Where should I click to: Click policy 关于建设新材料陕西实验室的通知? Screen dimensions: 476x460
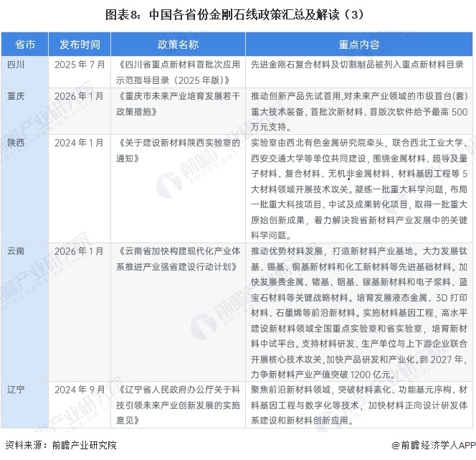coord(178,151)
